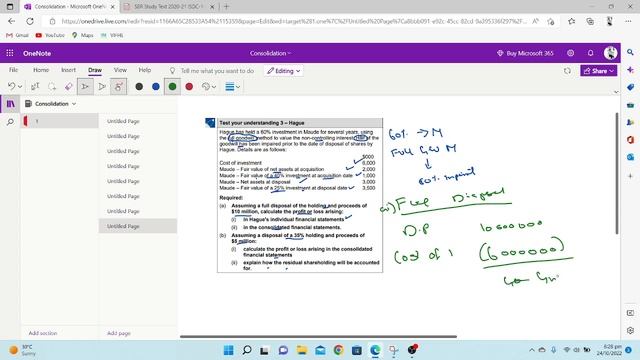The width and height of the screenshot is (640, 360).
Task: Click the Undo icon in Draw toolbar
Action: click(11, 86)
